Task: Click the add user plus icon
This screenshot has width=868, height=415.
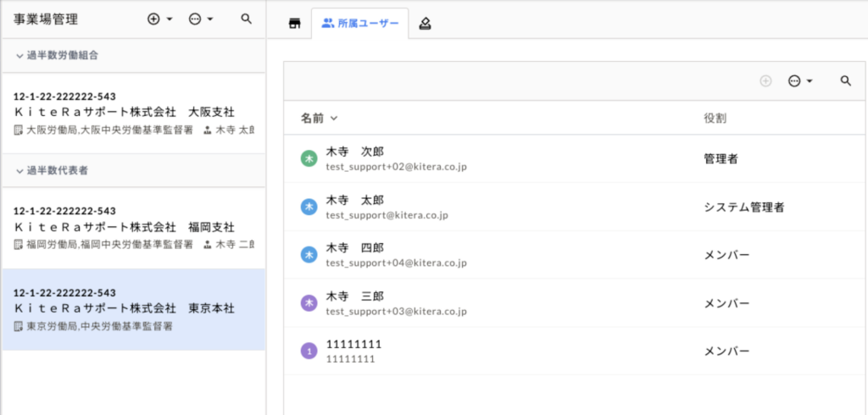Action: tap(766, 80)
